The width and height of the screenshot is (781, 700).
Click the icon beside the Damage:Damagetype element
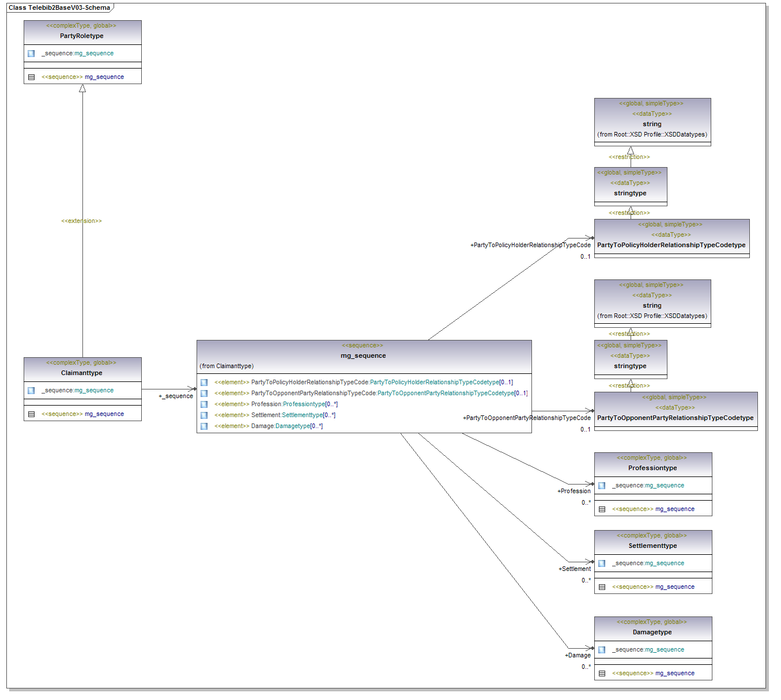(204, 426)
